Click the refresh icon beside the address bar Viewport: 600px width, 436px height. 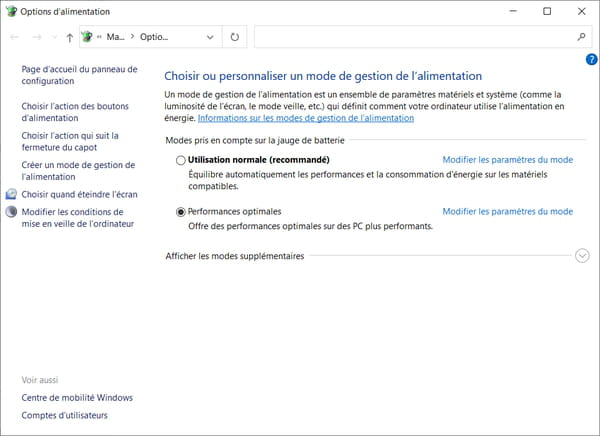[x=235, y=37]
